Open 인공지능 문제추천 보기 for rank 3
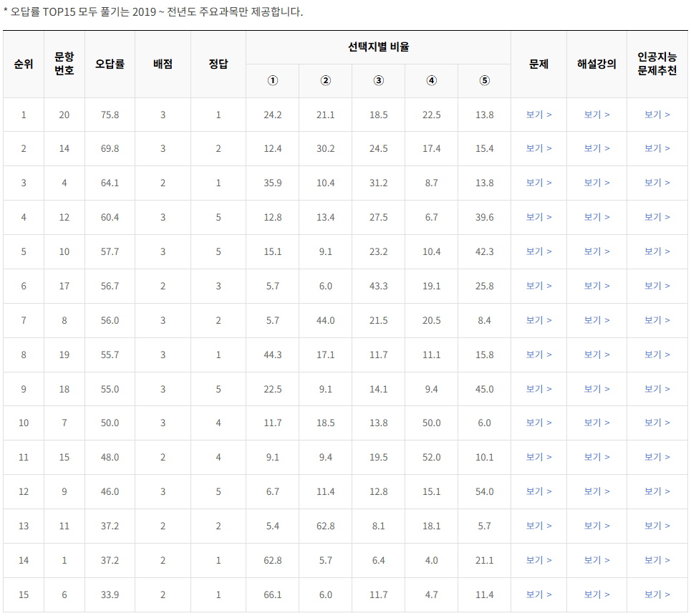The width and height of the screenshot is (691, 616). (657, 183)
